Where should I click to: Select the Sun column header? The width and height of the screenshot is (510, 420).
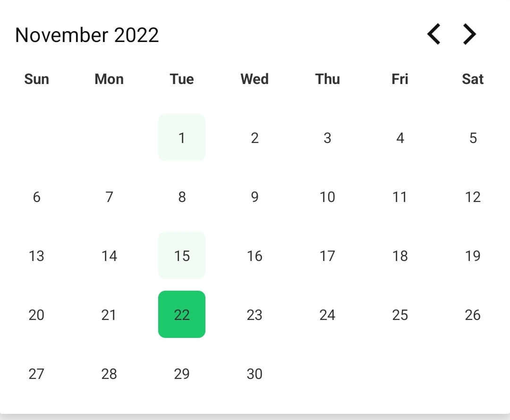point(36,79)
